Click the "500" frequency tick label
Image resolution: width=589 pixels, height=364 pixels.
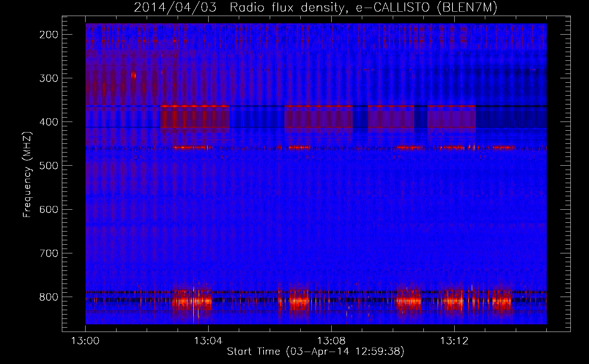[x=49, y=166]
